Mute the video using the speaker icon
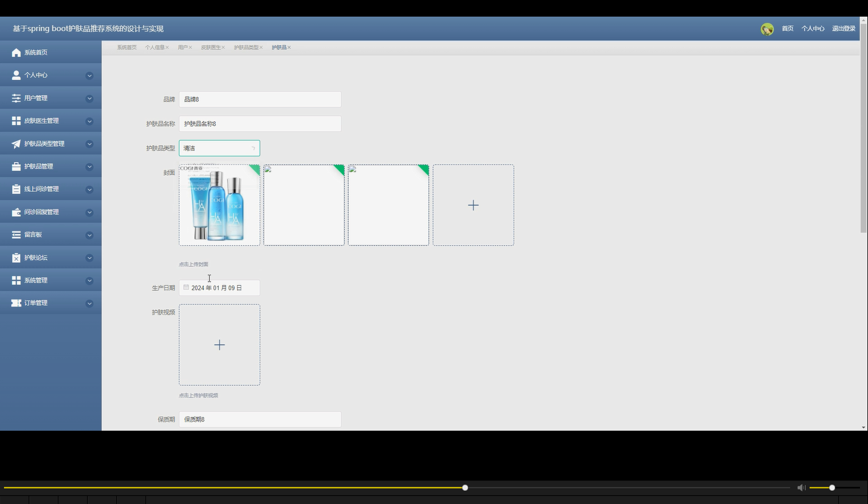The height and width of the screenshot is (504, 868). pos(801,487)
